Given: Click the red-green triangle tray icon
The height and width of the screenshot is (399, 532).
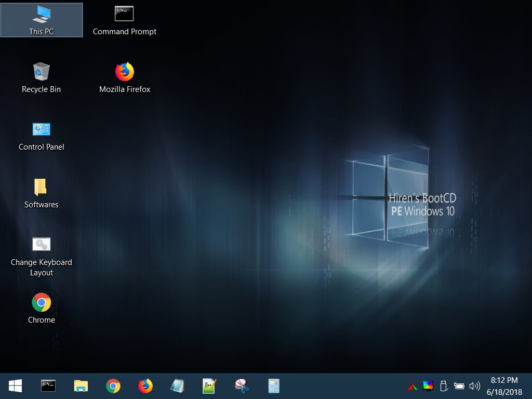Looking at the screenshot, I should [x=413, y=386].
